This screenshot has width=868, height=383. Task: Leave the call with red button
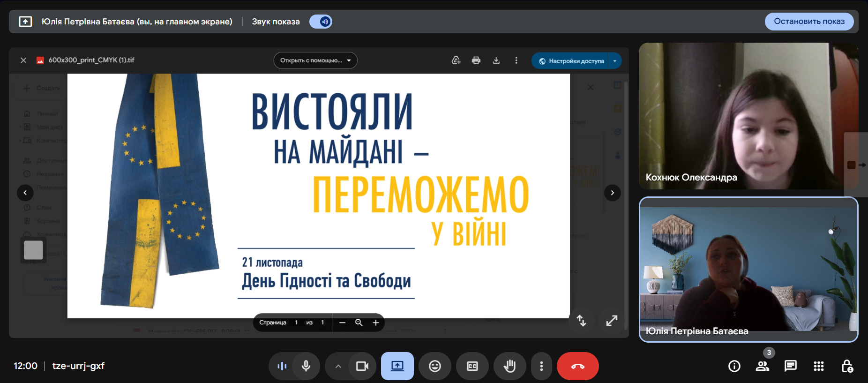pyautogui.click(x=577, y=366)
